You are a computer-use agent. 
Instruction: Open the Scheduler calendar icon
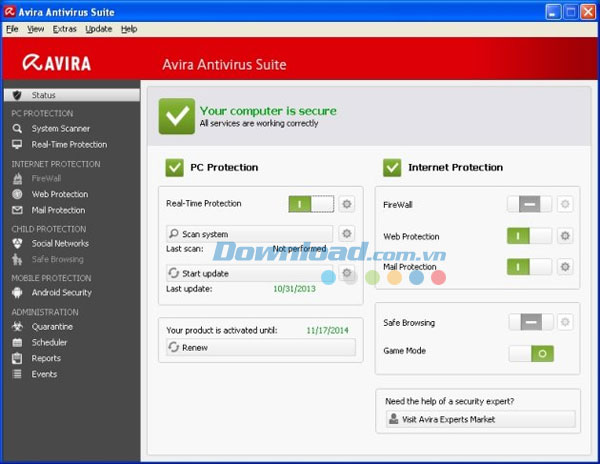coord(17,342)
